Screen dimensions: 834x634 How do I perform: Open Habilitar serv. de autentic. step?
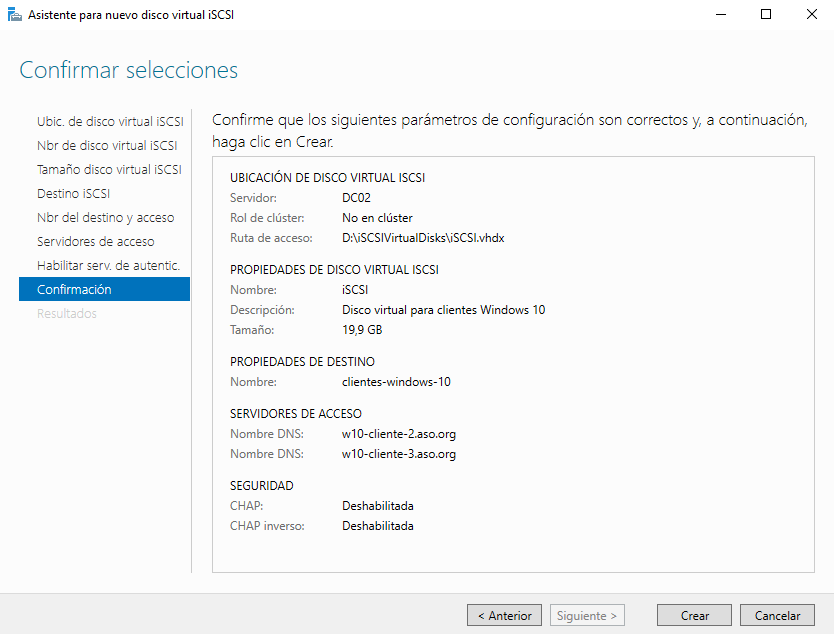108,265
